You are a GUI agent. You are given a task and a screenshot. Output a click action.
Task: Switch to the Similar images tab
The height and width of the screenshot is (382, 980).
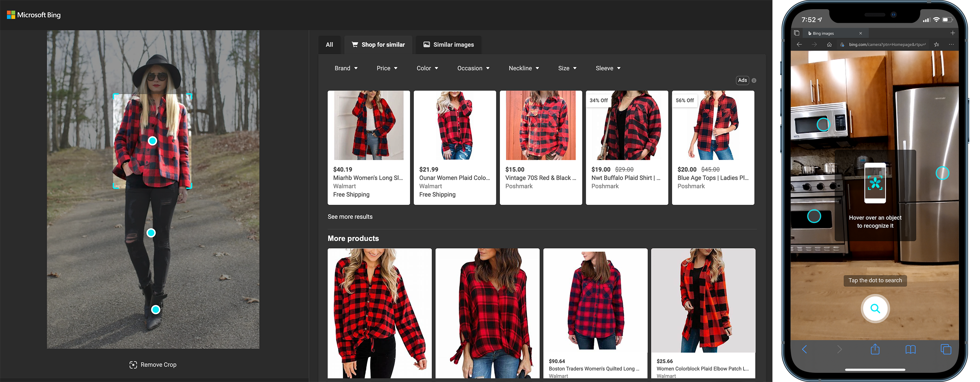coord(448,45)
